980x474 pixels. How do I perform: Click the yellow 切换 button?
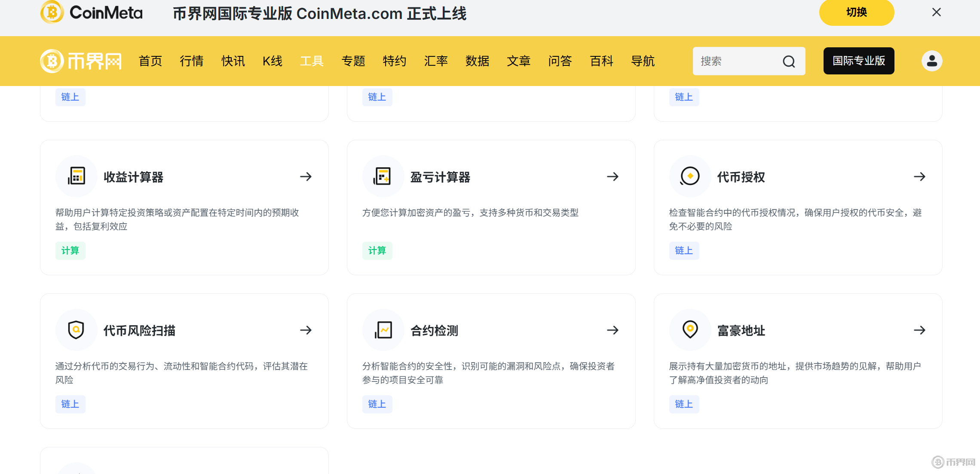coord(857,12)
